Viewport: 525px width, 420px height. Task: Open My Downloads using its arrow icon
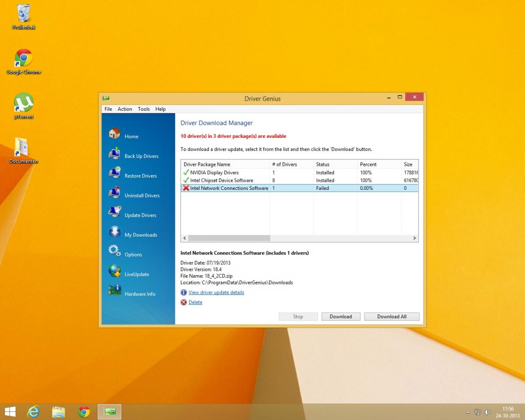point(114,232)
